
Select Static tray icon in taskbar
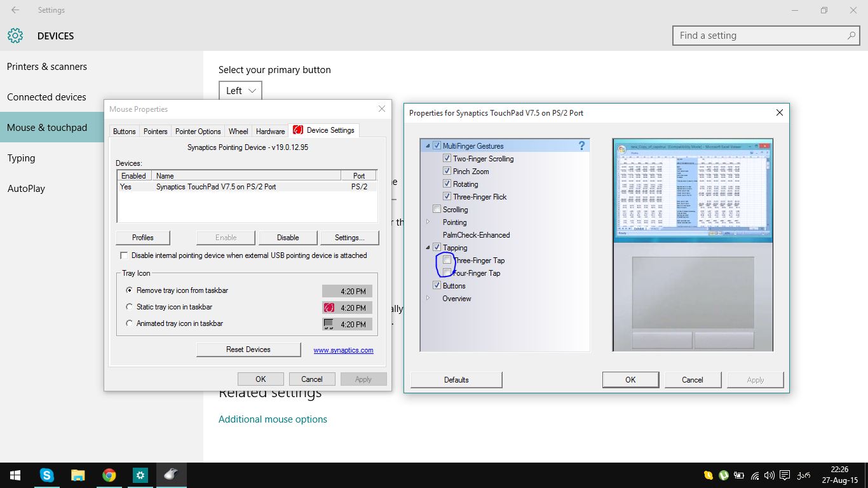pyautogui.click(x=130, y=307)
